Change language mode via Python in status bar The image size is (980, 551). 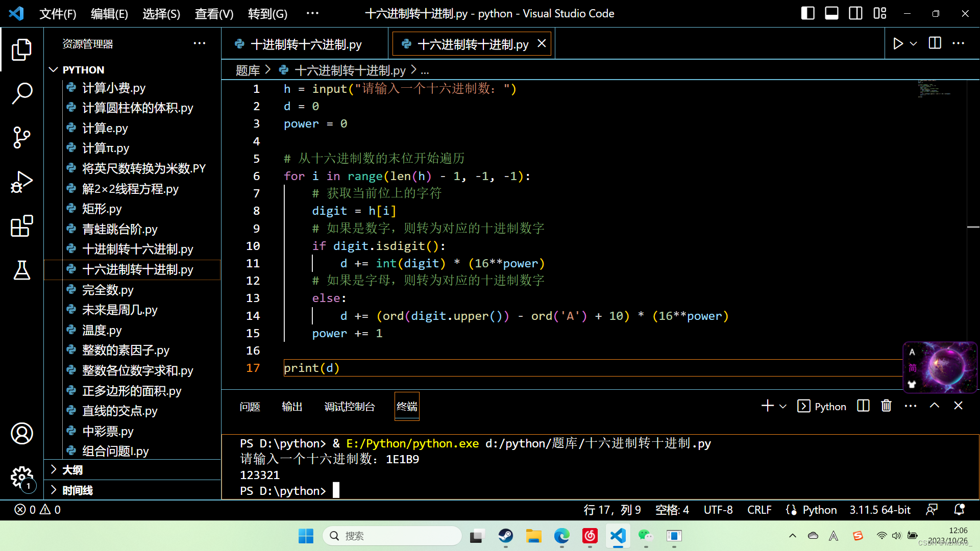[819, 510]
